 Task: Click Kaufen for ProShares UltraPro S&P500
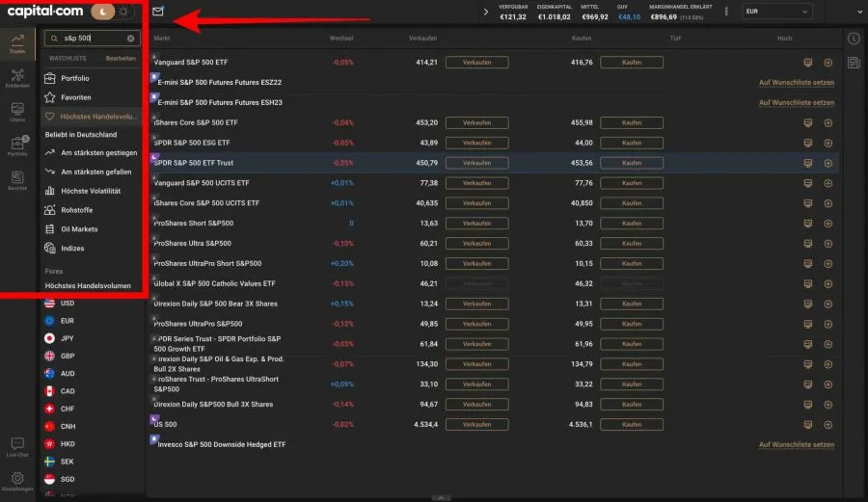632,324
